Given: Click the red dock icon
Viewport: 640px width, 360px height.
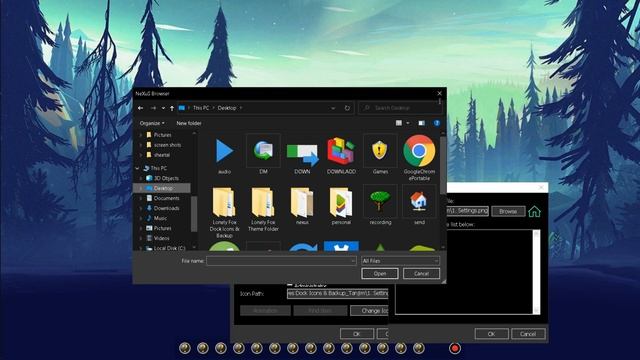Looking at the screenshot, I should [455, 348].
